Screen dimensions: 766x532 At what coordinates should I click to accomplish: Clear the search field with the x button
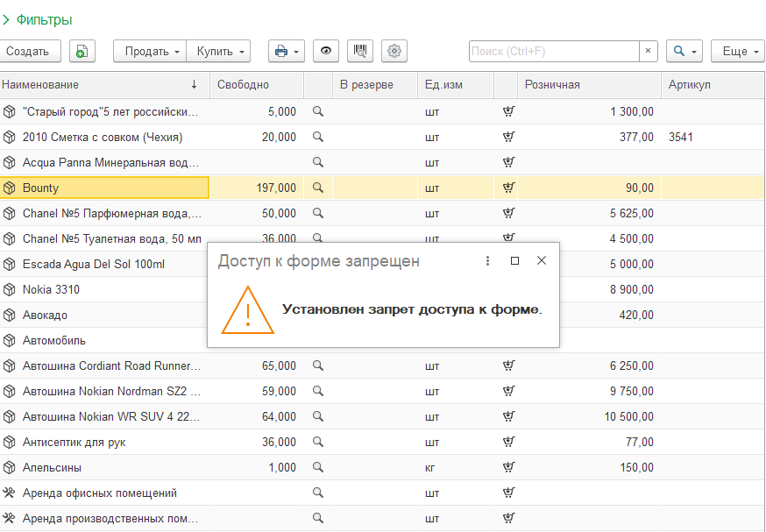pos(648,52)
